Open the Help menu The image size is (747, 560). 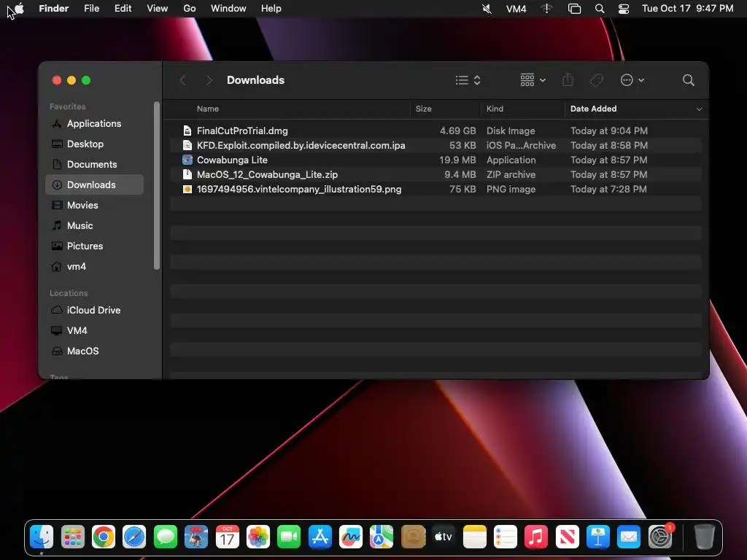point(271,9)
